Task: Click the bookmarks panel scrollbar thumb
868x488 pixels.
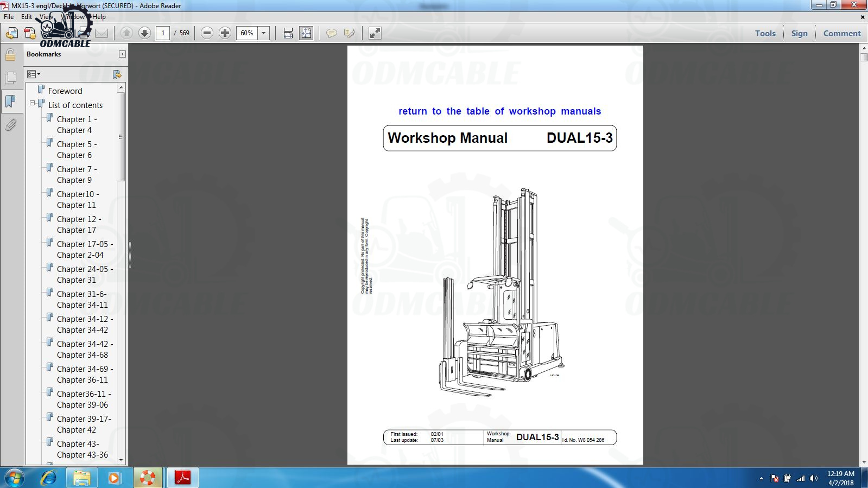Action: (x=121, y=137)
